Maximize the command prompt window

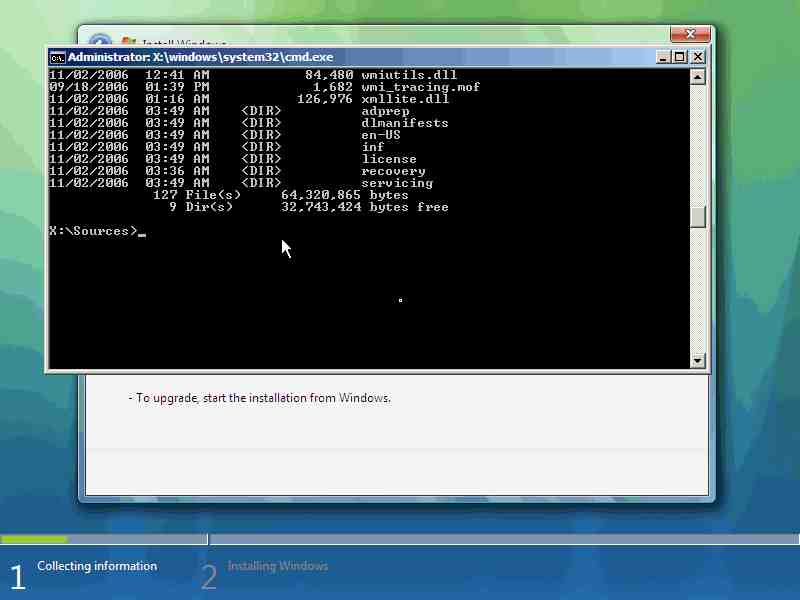[x=680, y=57]
